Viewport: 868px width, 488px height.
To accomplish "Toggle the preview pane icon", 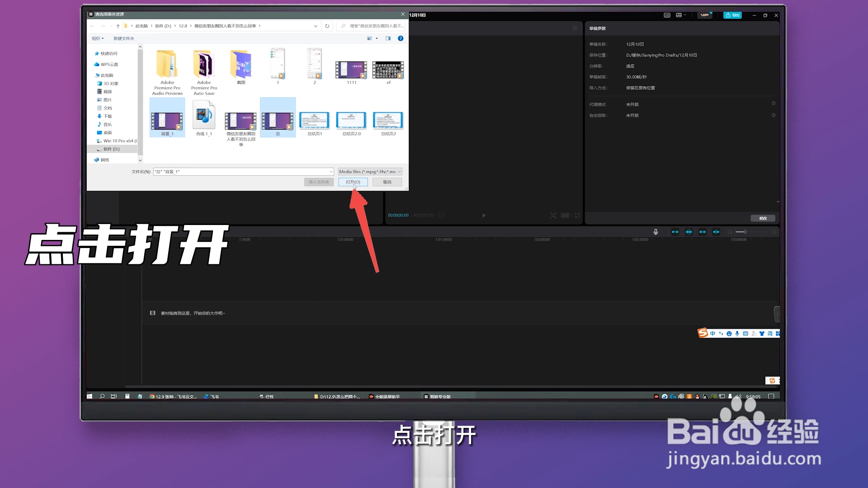I will coord(388,38).
